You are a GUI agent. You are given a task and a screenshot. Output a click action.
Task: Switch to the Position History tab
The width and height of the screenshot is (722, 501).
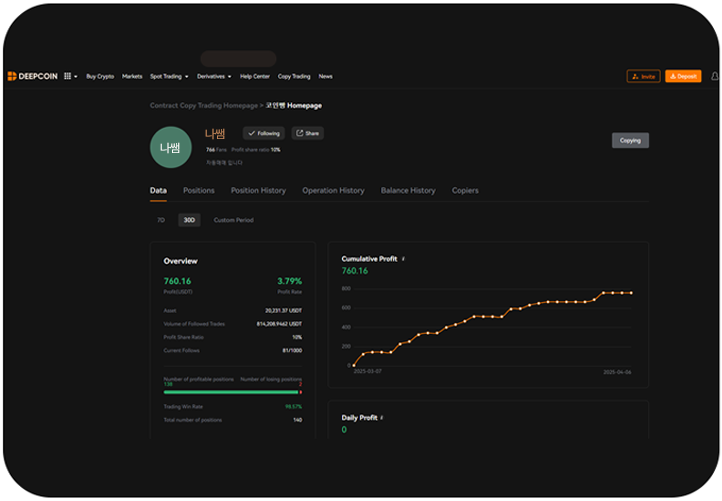tap(258, 190)
